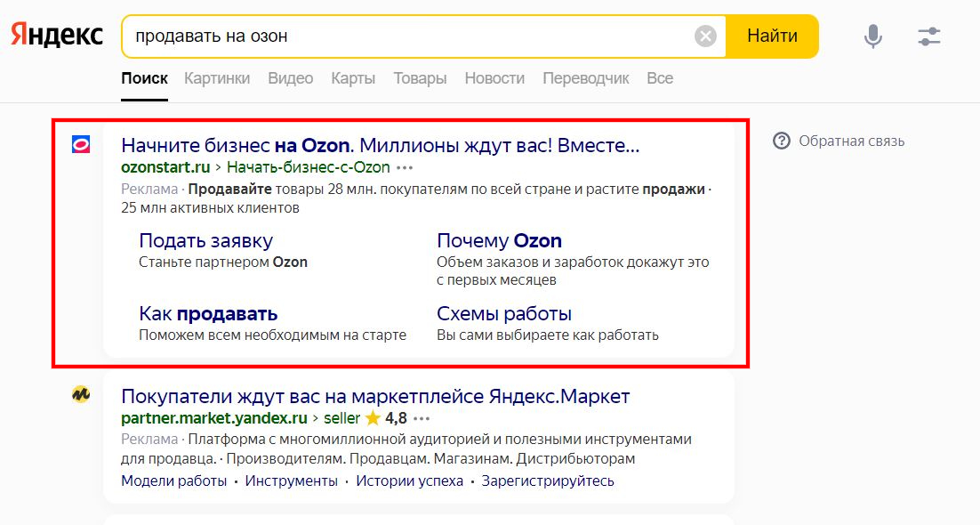
Task: Click the Ozon favicon next to first ad
Action: (x=81, y=144)
